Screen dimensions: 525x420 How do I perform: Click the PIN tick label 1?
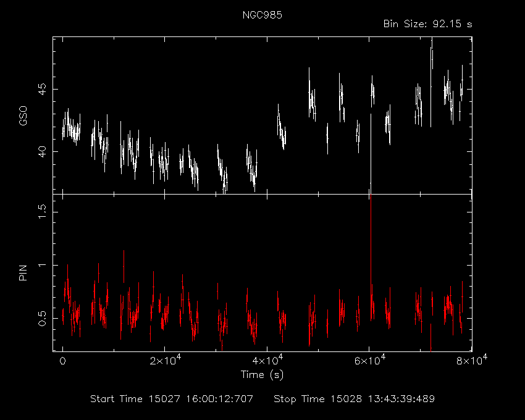click(x=42, y=265)
